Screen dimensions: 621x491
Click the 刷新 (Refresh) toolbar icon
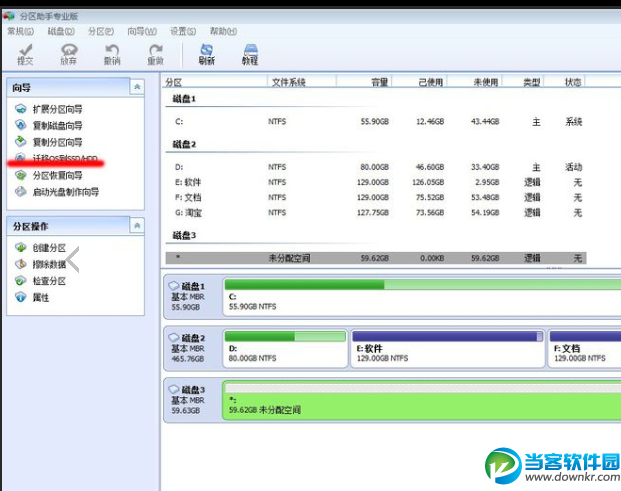[206, 53]
